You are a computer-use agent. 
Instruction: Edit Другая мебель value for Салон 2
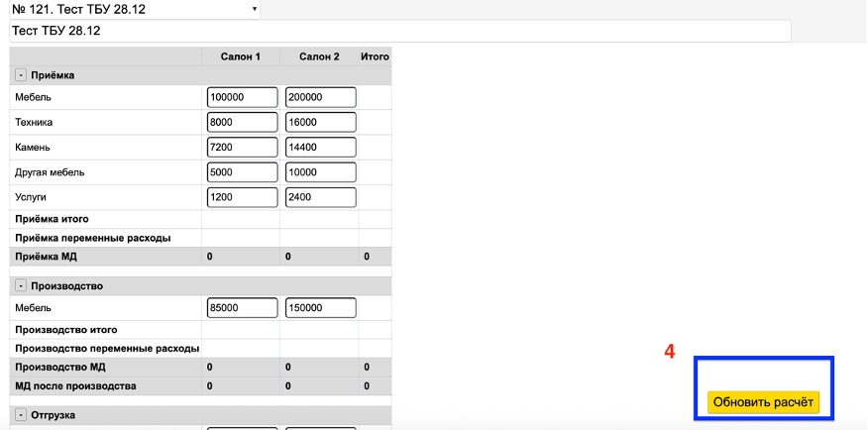(x=320, y=172)
